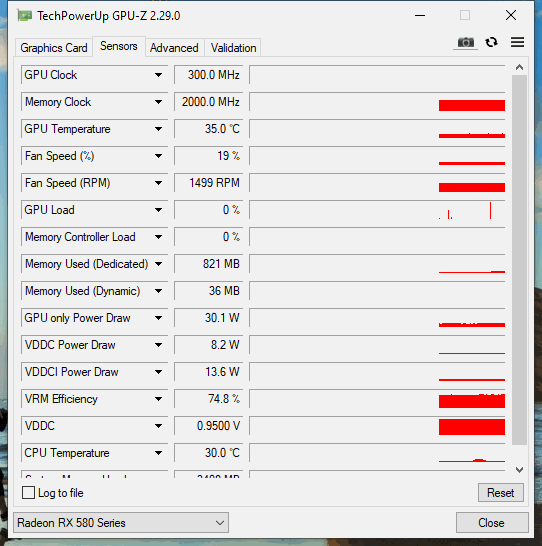Click the 300.0 MHz GPU Clock value
The height and width of the screenshot is (546, 542).
(x=209, y=75)
